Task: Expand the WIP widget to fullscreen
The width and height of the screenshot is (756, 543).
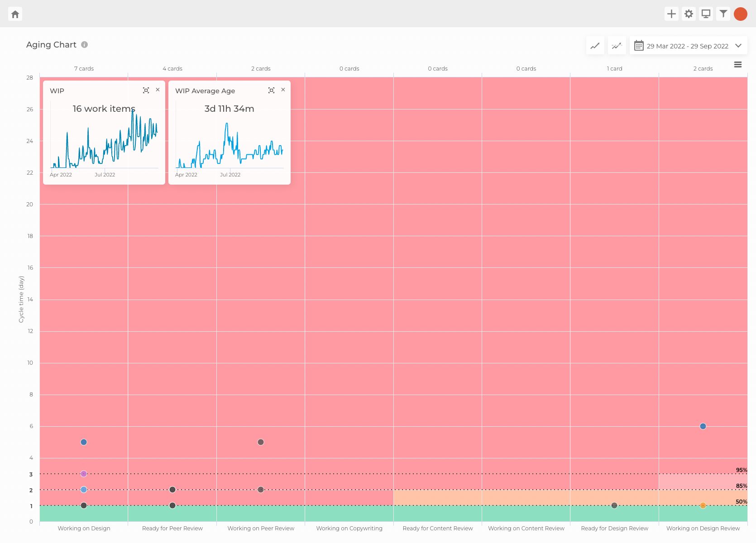Action: point(146,90)
